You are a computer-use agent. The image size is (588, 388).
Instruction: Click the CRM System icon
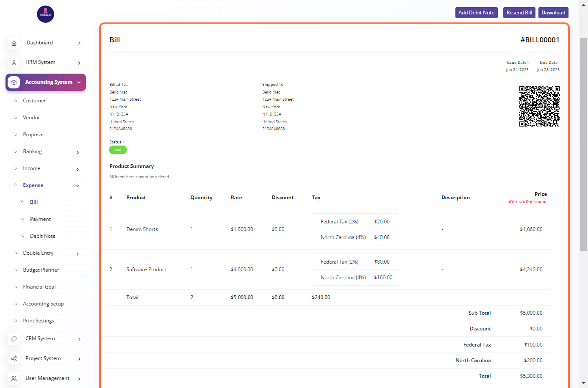pyautogui.click(x=14, y=339)
